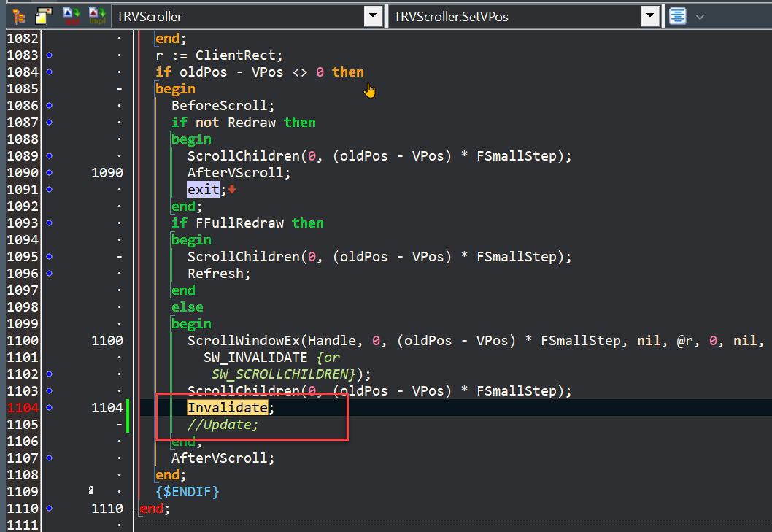Open the class structure tree icon
772x532 pixels.
click(19, 17)
